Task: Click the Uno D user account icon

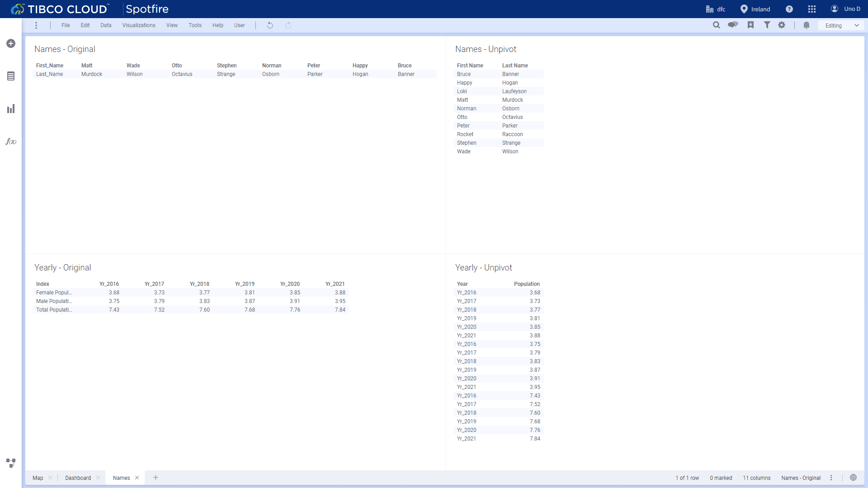Action: (835, 9)
